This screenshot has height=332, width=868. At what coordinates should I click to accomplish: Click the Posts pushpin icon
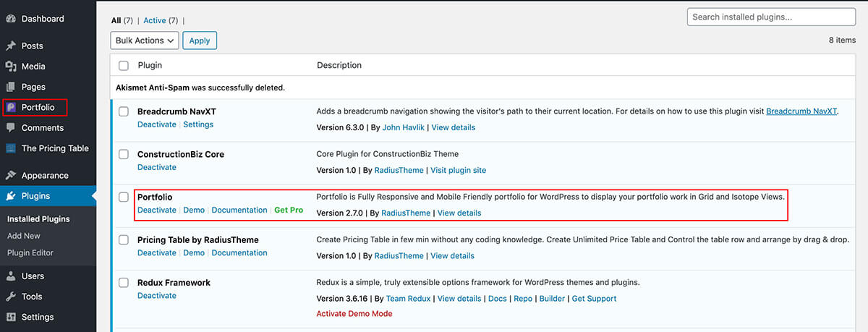pyautogui.click(x=11, y=46)
